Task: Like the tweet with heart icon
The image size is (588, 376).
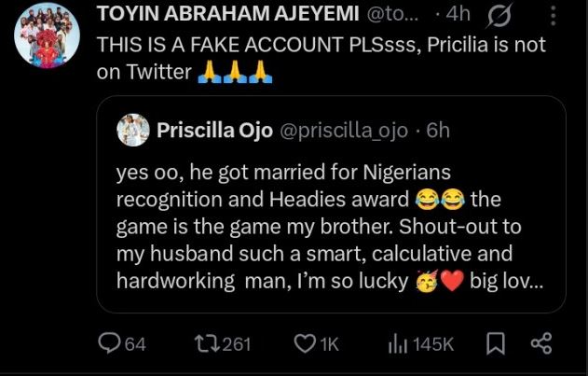Action: click(x=305, y=344)
